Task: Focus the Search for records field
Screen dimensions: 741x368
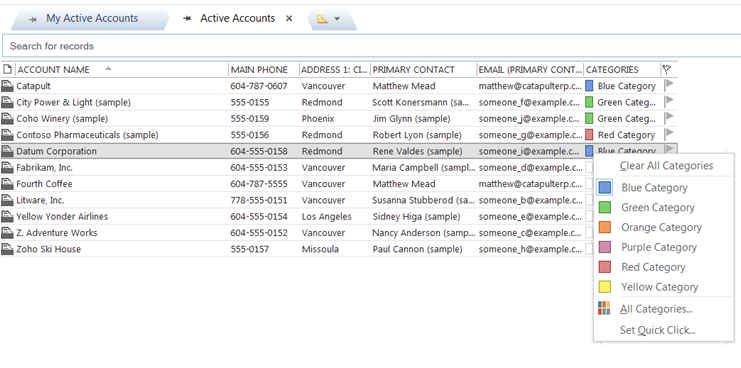Action: (371, 46)
